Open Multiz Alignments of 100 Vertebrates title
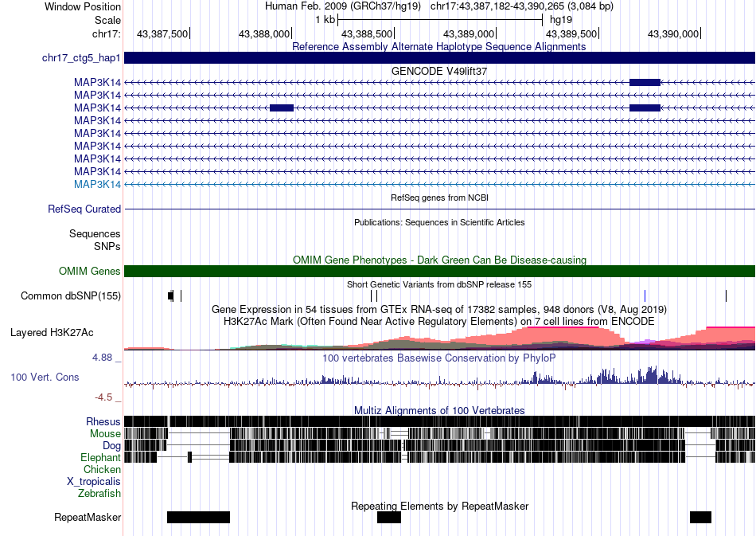This screenshot has height=536, width=756. (x=439, y=411)
